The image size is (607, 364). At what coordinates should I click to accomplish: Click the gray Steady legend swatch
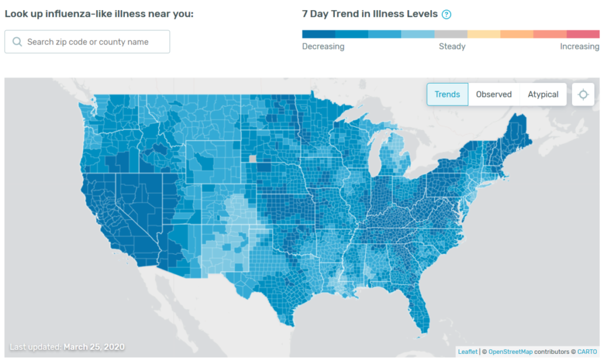coord(451,34)
